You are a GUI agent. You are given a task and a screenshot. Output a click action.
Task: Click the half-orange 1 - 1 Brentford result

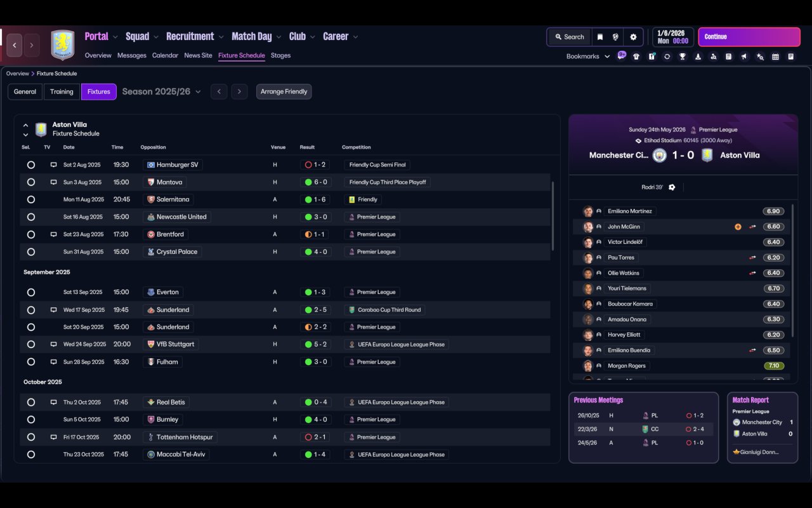click(x=316, y=234)
